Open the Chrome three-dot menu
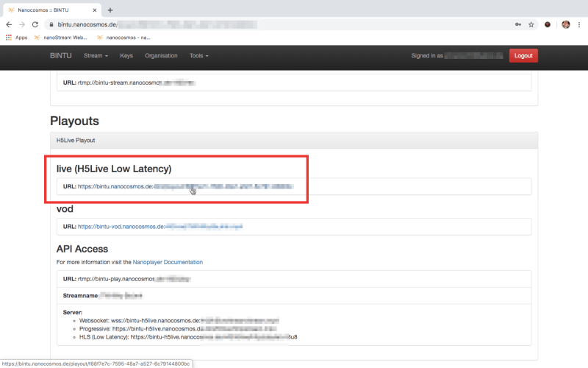The height and width of the screenshot is (368, 588). [x=579, y=24]
